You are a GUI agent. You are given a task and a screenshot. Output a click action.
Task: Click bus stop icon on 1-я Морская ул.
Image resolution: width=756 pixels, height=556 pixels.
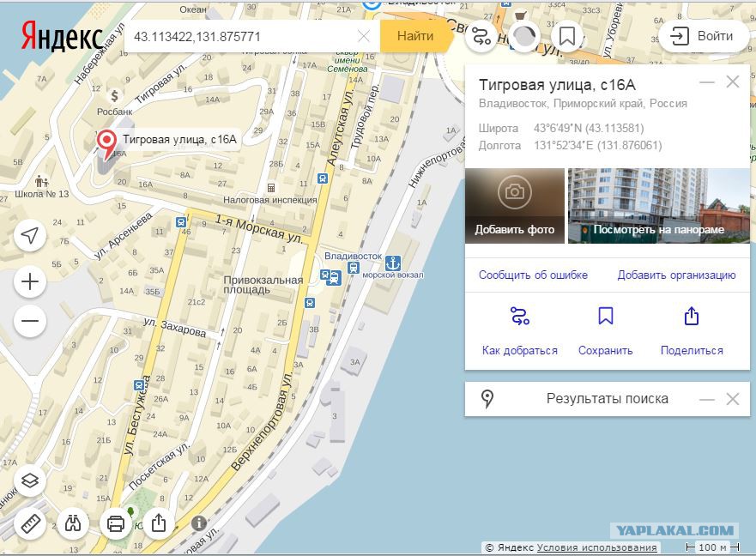[181, 222]
